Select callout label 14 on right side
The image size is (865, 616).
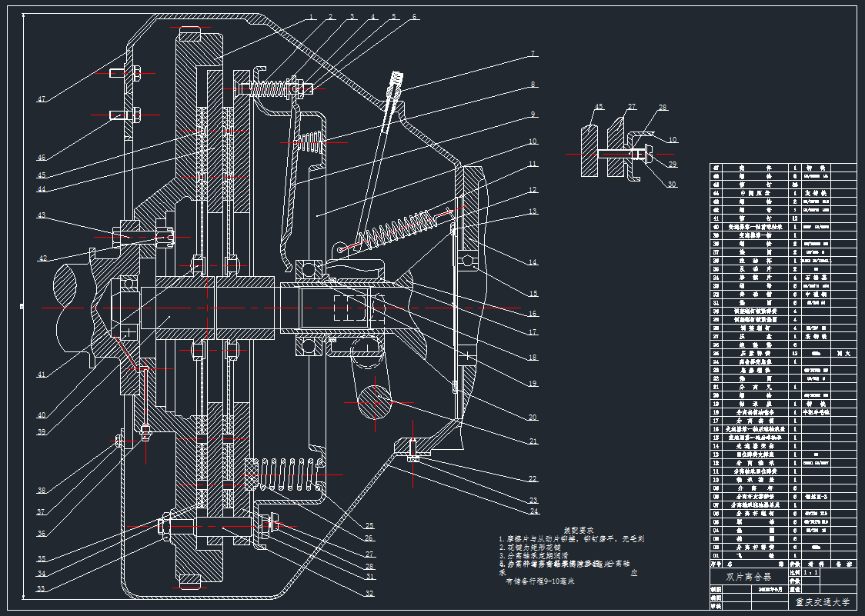(533, 262)
